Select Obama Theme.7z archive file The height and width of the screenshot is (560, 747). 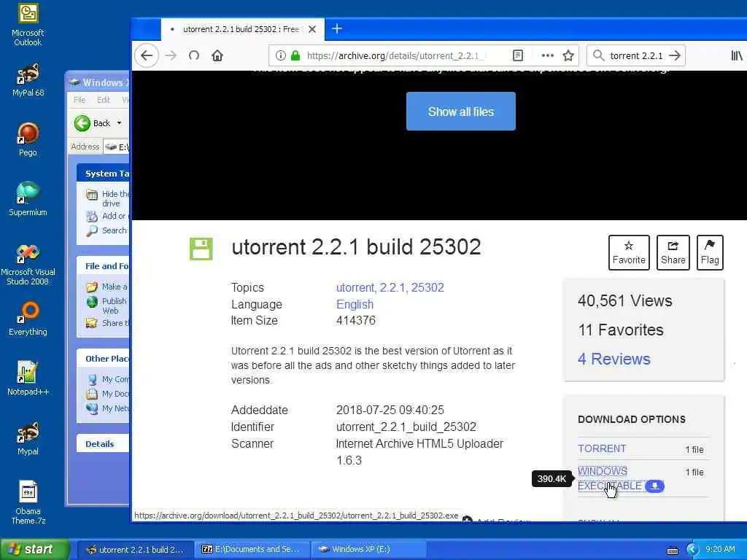pos(28,503)
